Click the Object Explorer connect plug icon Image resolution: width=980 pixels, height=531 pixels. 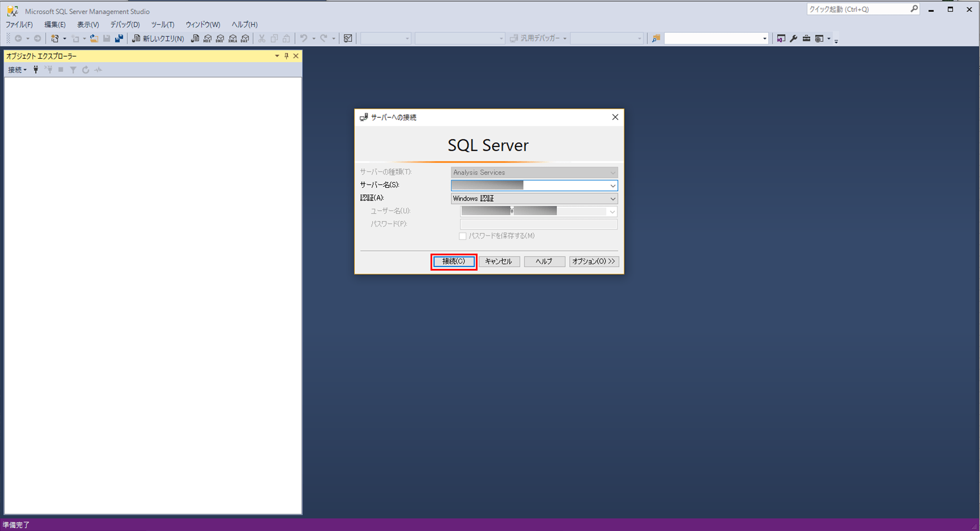[x=36, y=70]
